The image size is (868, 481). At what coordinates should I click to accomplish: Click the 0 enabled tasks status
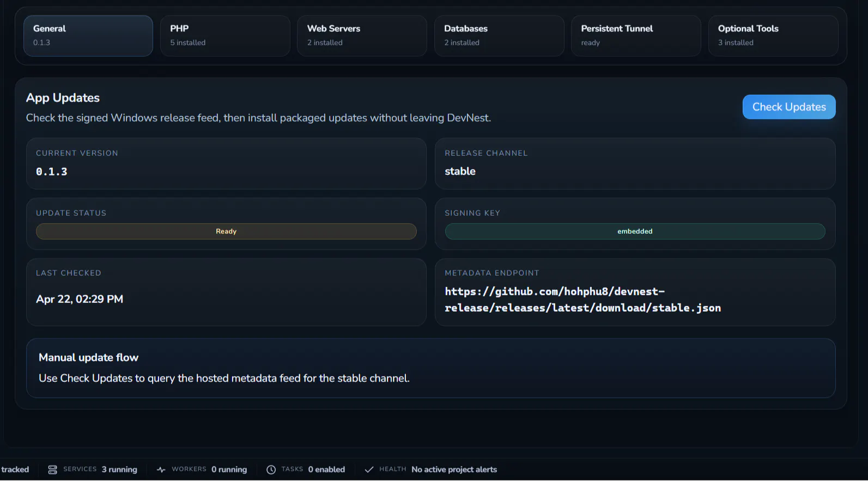326,470
